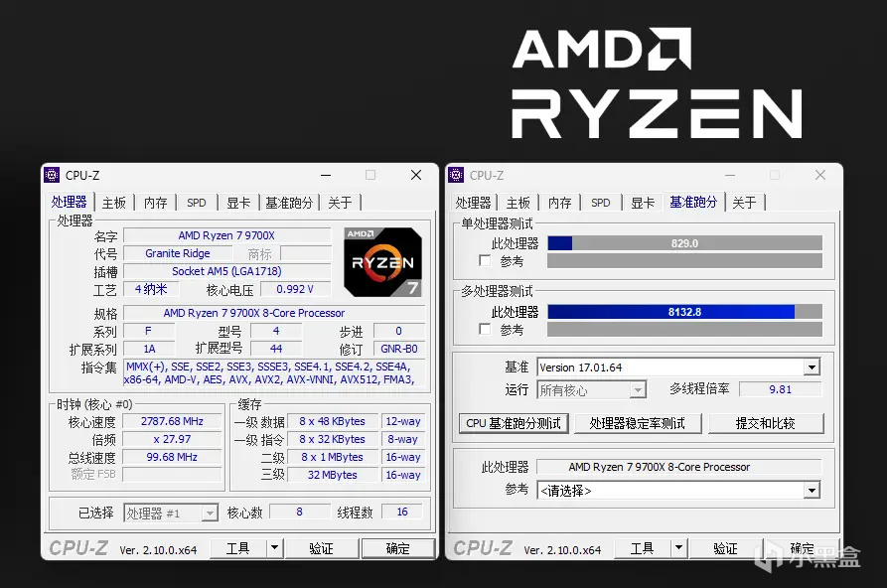
Task: Click 插槽 field Socket AM5 (LGA1718)
Action: [226, 271]
